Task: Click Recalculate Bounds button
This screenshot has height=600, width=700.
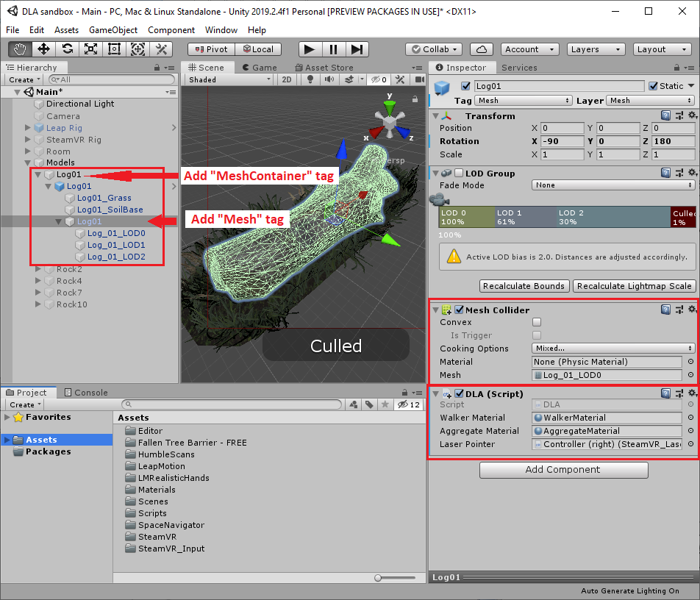Action: (524, 286)
